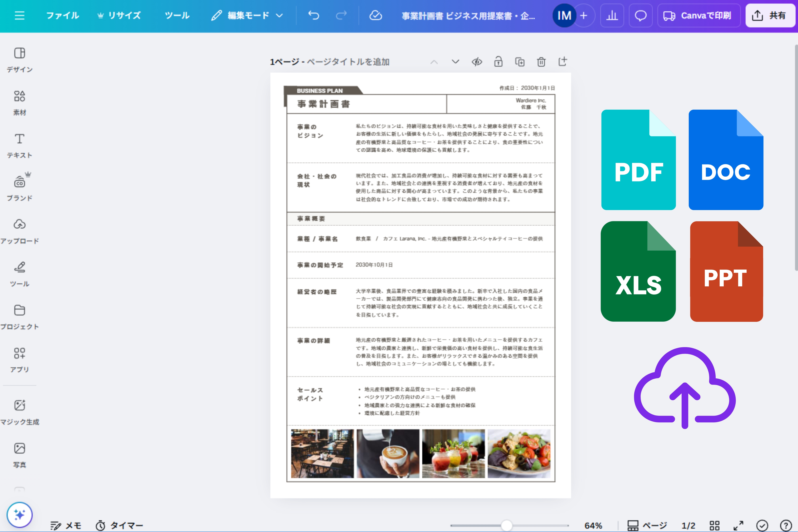Open the リサイズ menu
798x532 pixels.
point(119,16)
